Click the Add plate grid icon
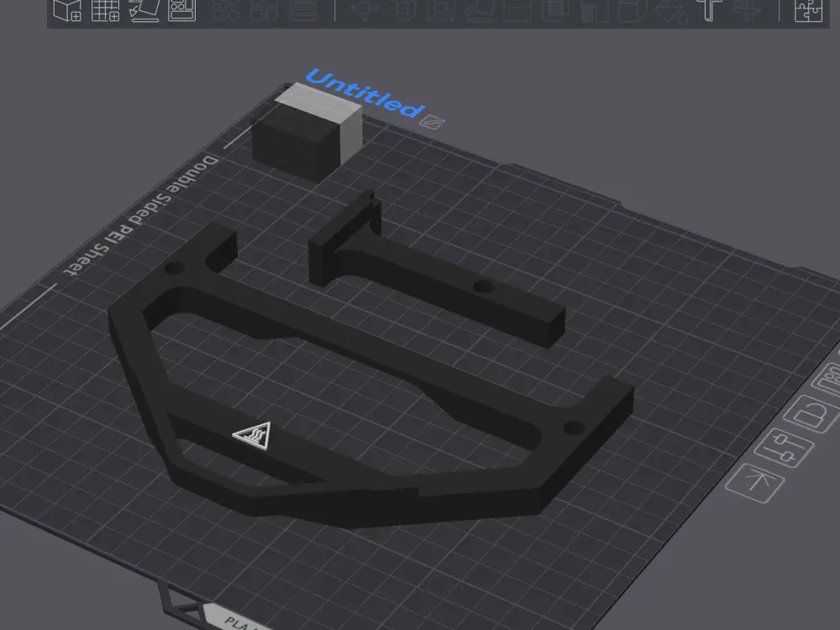Screen dimensions: 840x630 (106, 10)
